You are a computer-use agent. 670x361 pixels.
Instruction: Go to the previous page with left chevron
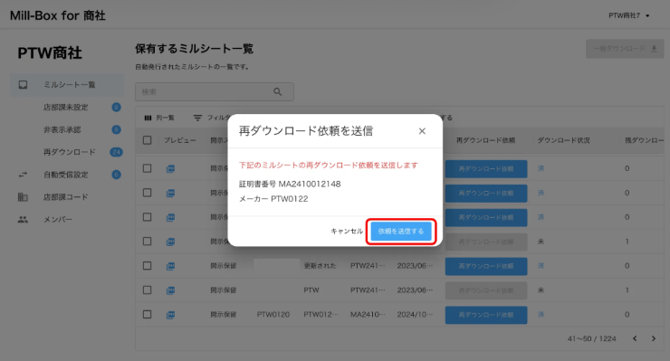pos(635,338)
